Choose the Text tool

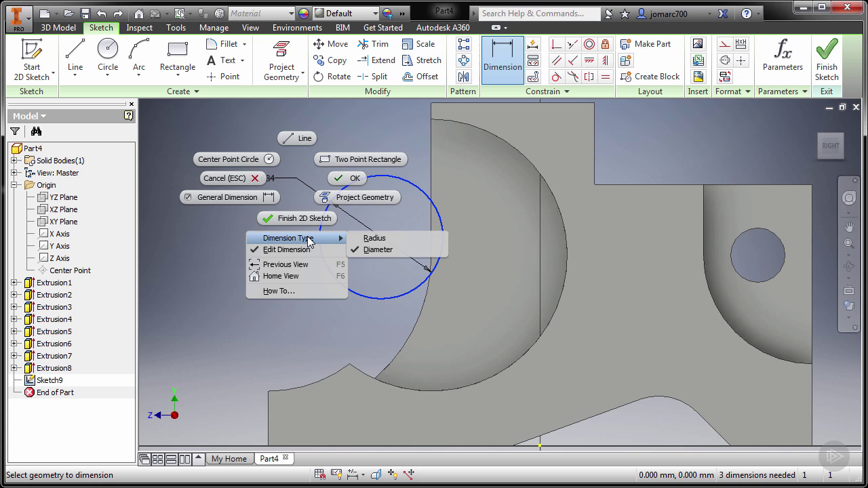click(225, 60)
